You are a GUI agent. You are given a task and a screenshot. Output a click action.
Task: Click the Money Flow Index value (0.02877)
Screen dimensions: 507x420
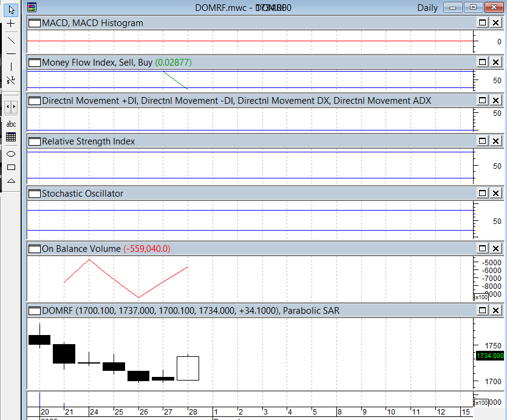pyautogui.click(x=173, y=63)
